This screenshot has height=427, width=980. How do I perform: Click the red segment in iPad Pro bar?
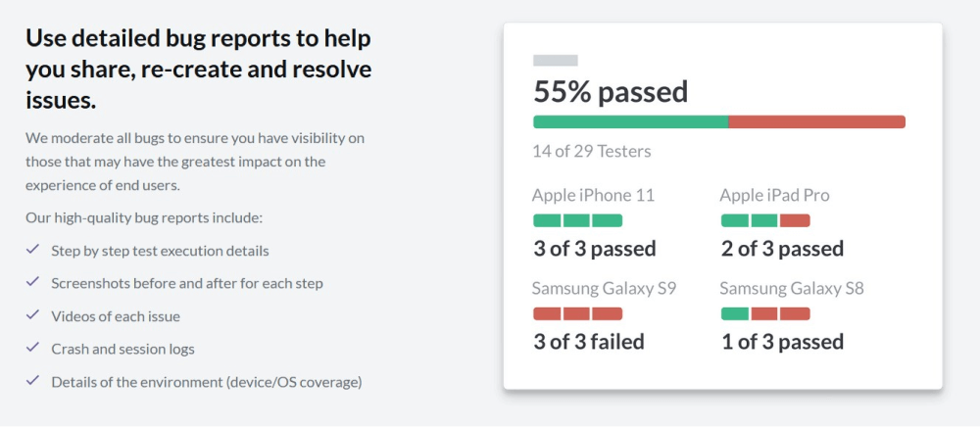[795, 220]
